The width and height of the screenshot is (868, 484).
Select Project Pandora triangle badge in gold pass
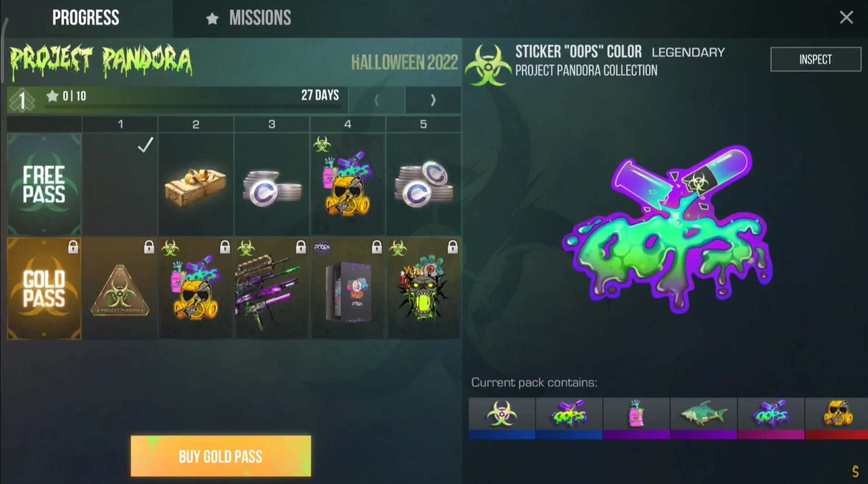click(x=120, y=288)
